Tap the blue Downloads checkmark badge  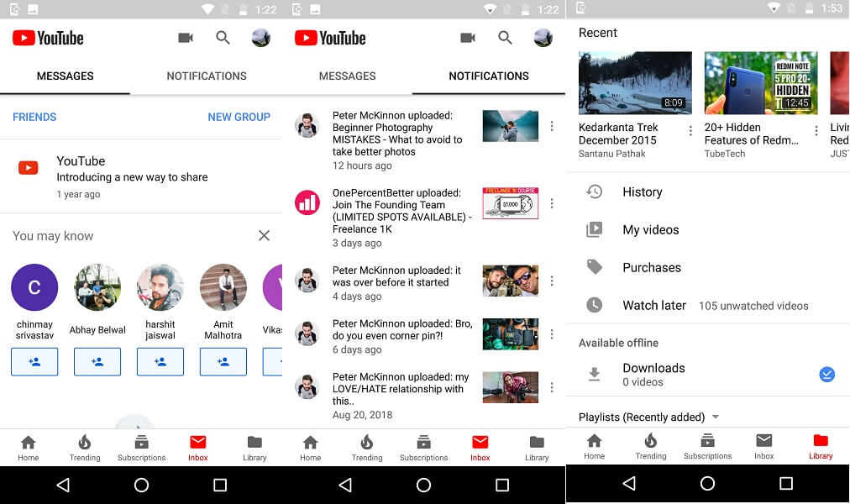(826, 375)
